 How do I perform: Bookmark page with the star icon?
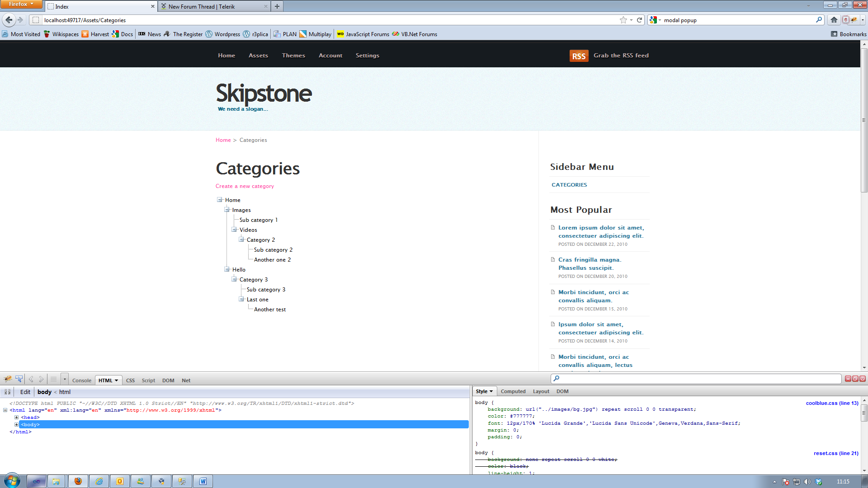[x=623, y=20]
